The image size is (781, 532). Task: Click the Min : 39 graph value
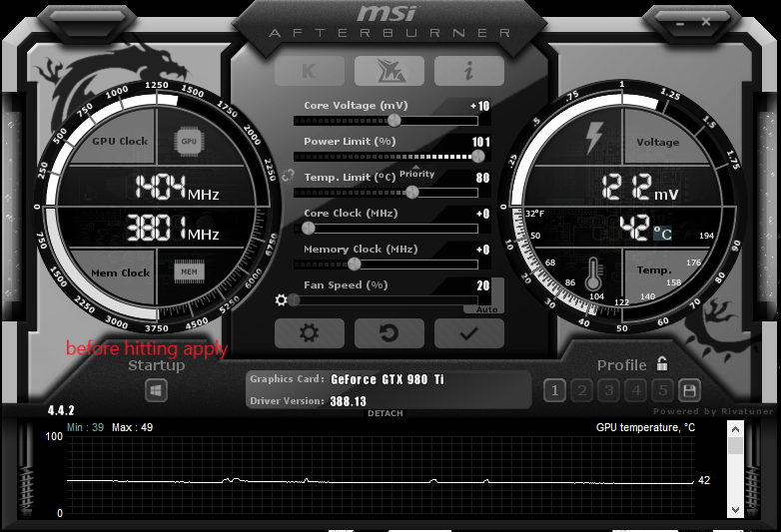click(x=85, y=427)
